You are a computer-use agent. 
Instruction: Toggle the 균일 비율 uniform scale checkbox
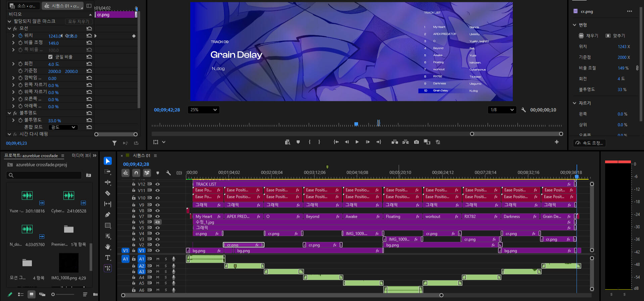(50, 57)
